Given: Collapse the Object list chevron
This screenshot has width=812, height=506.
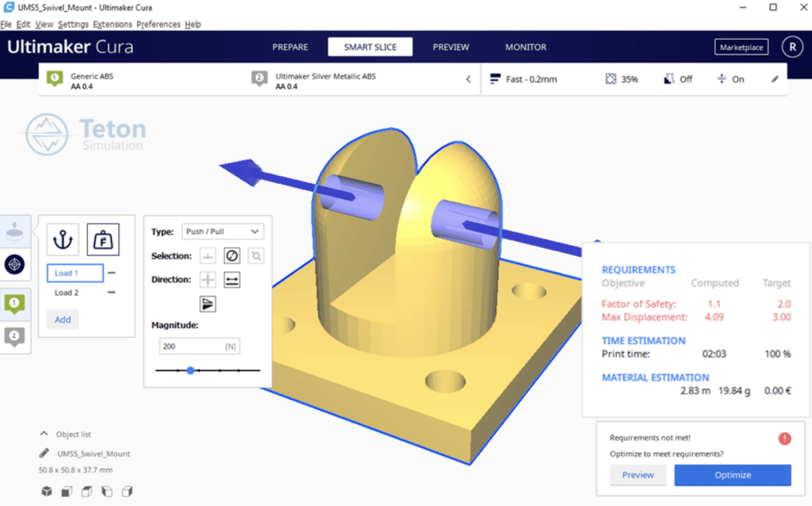Looking at the screenshot, I should (x=44, y=434).
